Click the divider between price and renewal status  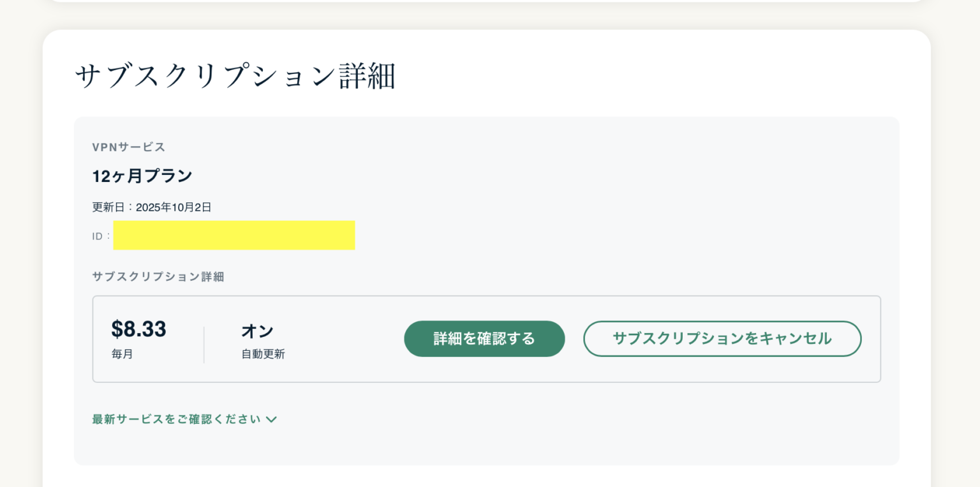click(x=204, y=339)
